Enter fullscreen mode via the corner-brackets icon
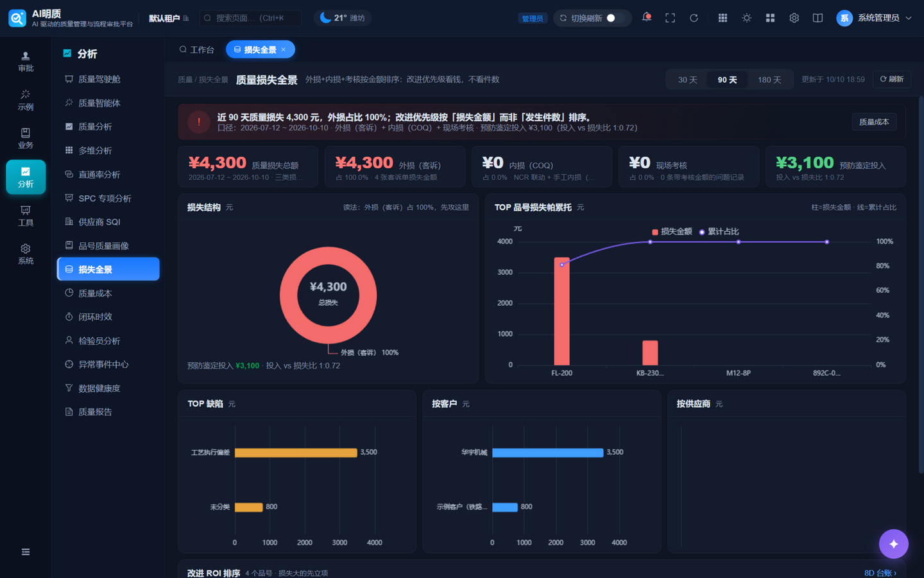 (670, 18)
